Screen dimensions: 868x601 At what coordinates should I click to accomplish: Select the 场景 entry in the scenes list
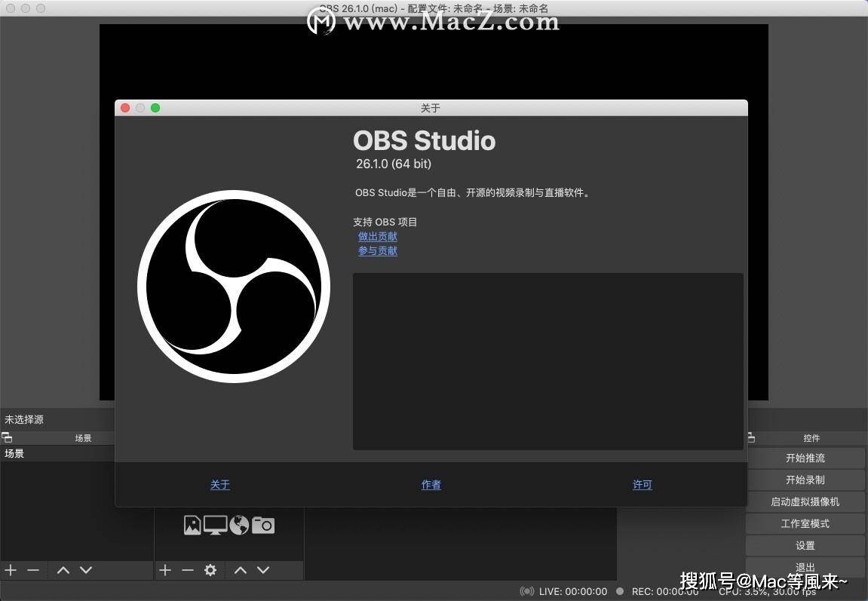pyautogui.click(x=57, y=454)
